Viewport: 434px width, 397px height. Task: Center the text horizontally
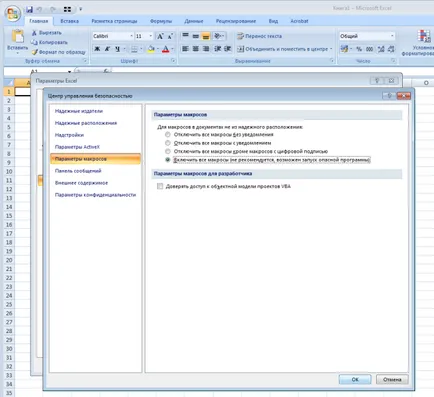(196, 49)
